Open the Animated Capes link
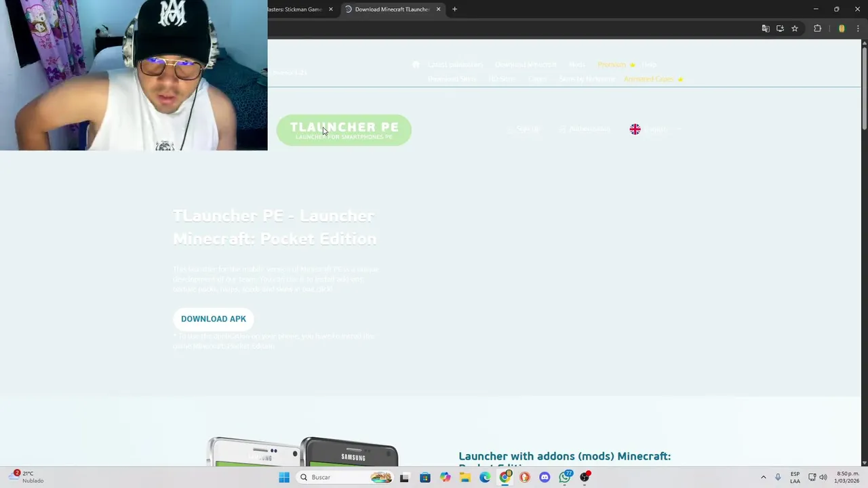Screen dimensions: 868x488 click(653, 79)
